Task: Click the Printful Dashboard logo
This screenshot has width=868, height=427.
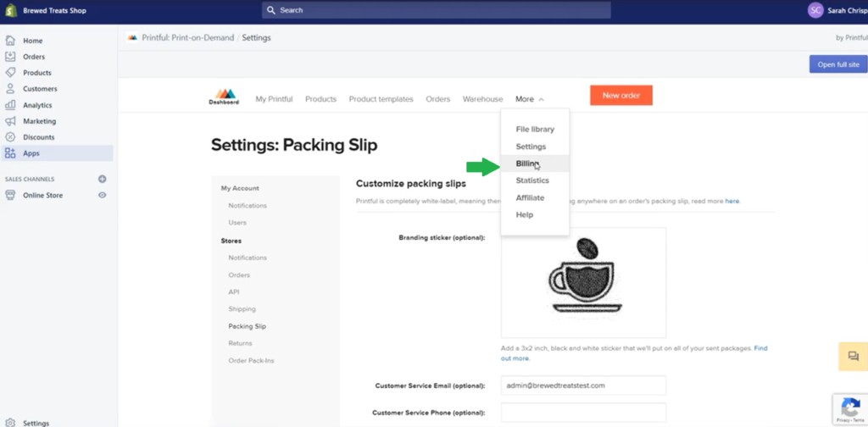Action: [224, 97]
